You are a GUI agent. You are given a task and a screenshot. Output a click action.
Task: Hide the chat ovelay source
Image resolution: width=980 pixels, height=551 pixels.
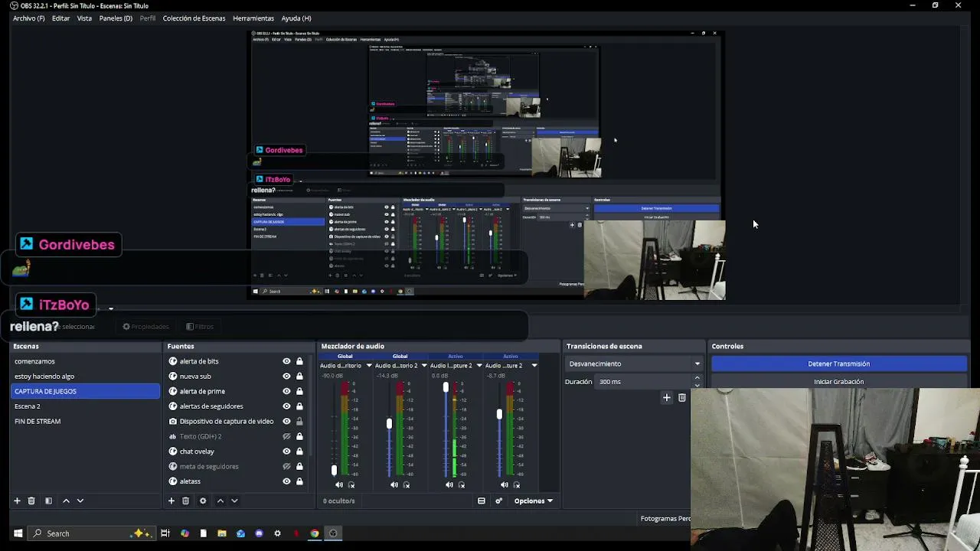click(x=286, y=452)
